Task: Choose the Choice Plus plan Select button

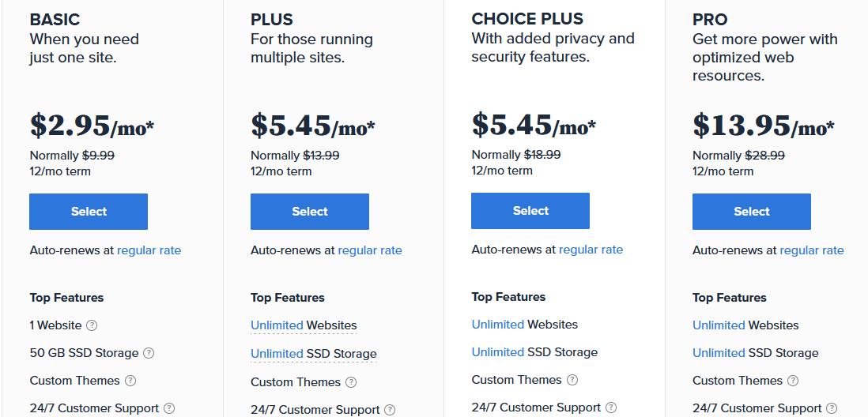Action: point(530,211)
